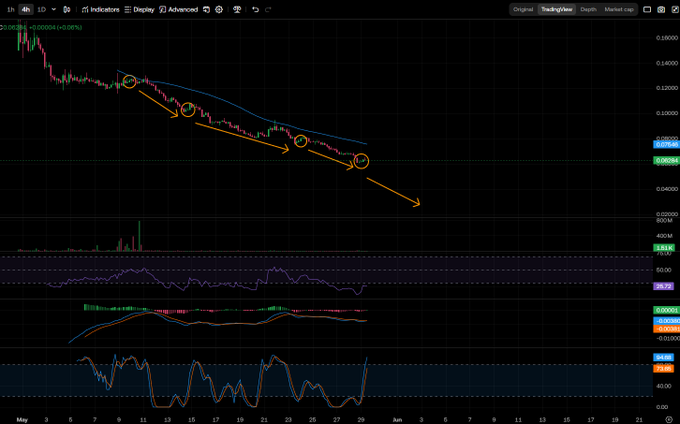This screenshot has height=424, width=680.
Task: Click the orange 73.65 stochastic label
Action: (664, 369)
